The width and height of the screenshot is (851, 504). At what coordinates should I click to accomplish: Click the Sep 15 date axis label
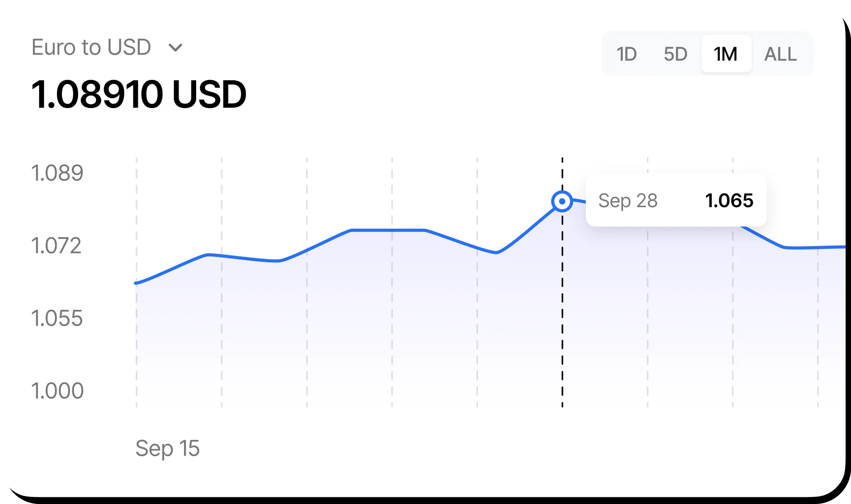167,448
